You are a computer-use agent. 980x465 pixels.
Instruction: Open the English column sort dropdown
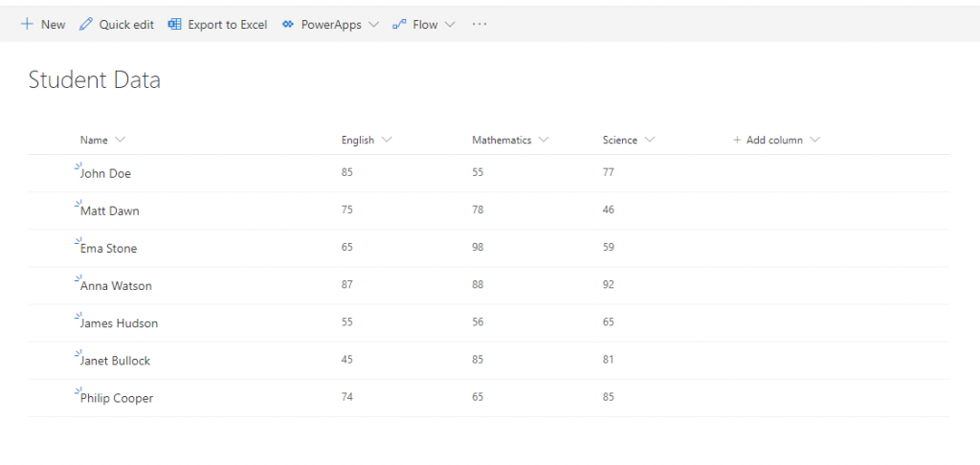point(387,140)
